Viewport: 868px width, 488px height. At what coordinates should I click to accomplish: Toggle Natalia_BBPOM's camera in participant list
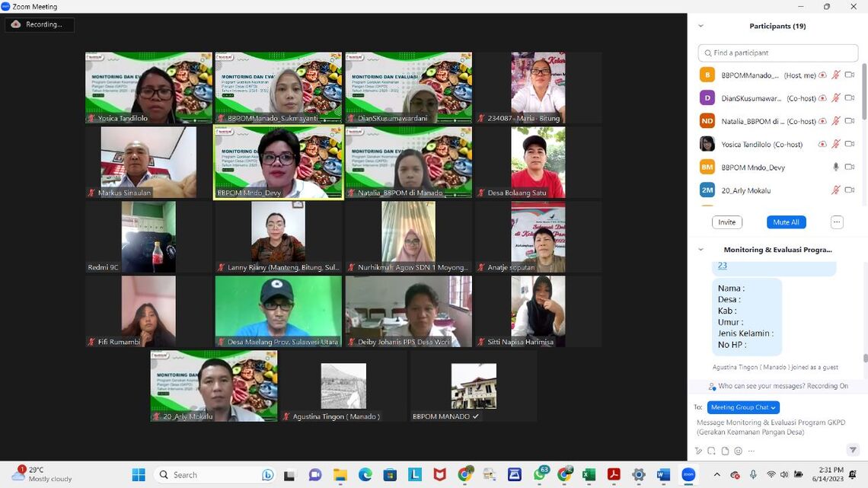(x=850, y=121)
